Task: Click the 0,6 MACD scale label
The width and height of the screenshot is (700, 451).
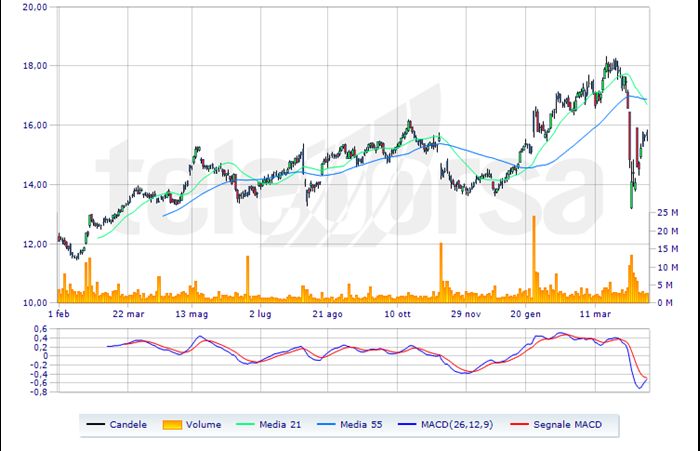Action: [41, 329]
